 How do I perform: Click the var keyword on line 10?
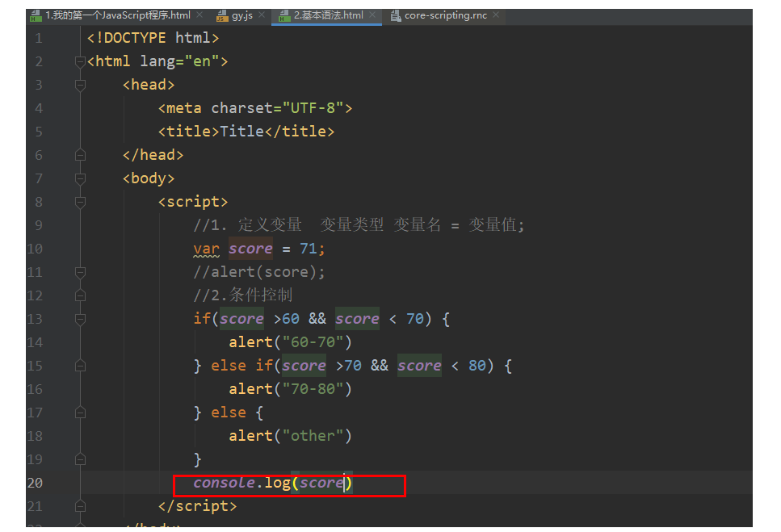[x=206, y=249]
